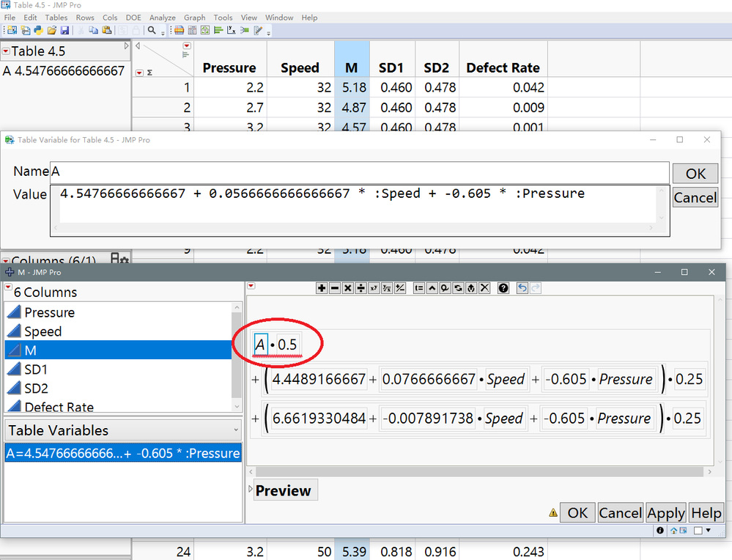
Task: Click the Add (plus) formula keypad button
Action: (322, 288)
